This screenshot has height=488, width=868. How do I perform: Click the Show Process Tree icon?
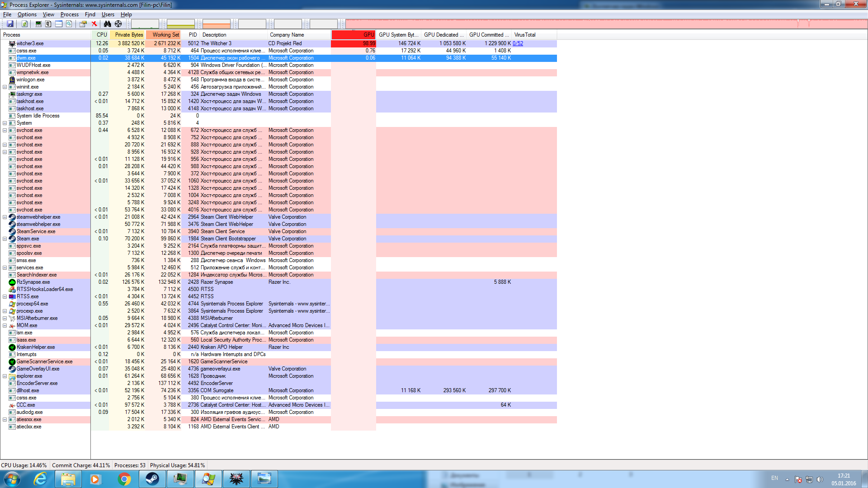[48, 24]
